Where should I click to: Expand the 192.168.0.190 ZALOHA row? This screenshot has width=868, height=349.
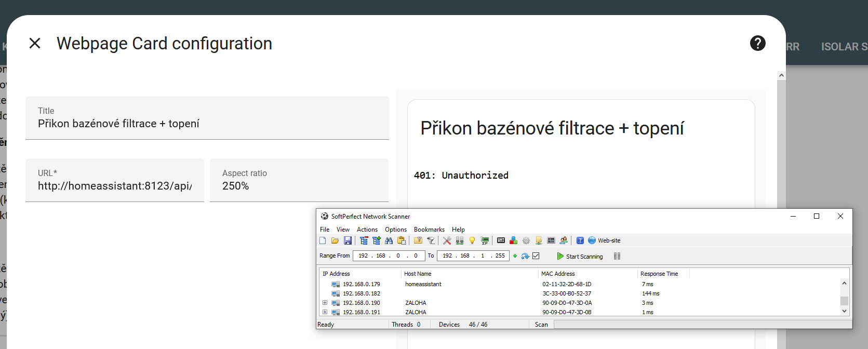click(x=325, y=303)
